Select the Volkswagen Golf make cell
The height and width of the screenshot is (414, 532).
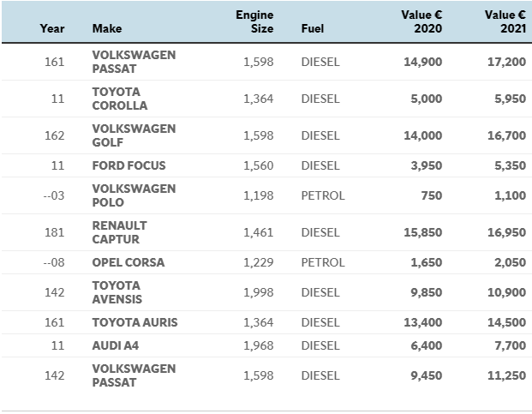[x=134, y=135]
